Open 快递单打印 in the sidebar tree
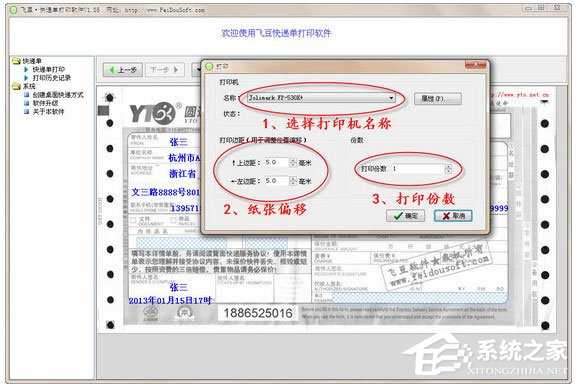The image size is (577, 384). coord(49,69)
